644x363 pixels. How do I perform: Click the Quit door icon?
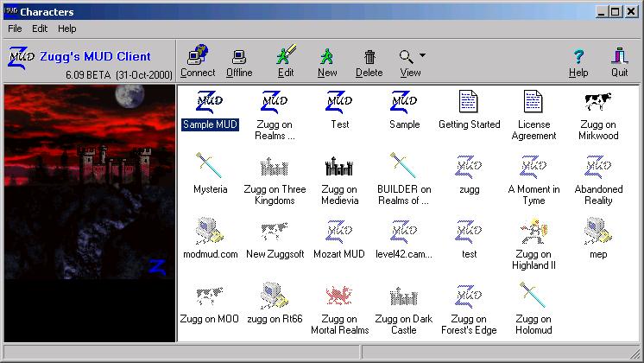pyautogui.click(x=619, y=58)
